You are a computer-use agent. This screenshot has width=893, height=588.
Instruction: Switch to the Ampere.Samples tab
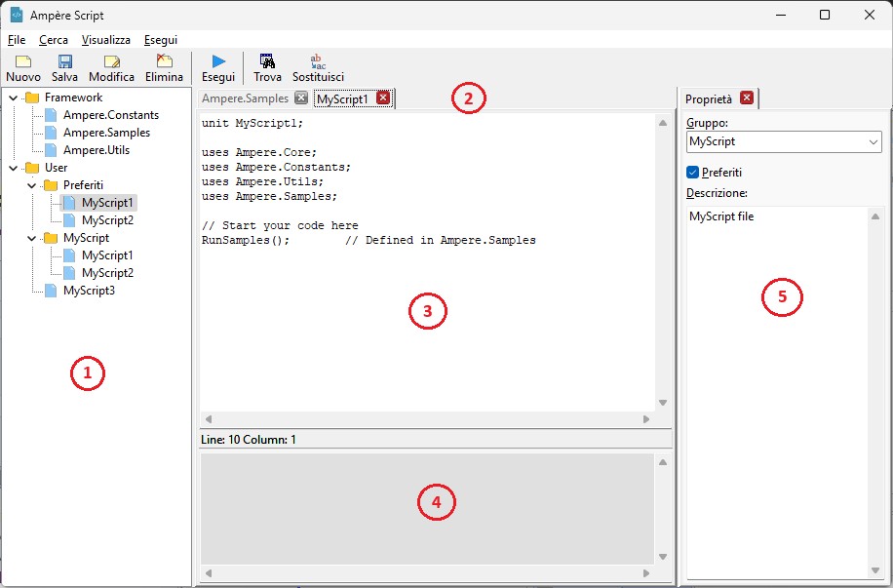pos(245,98)
